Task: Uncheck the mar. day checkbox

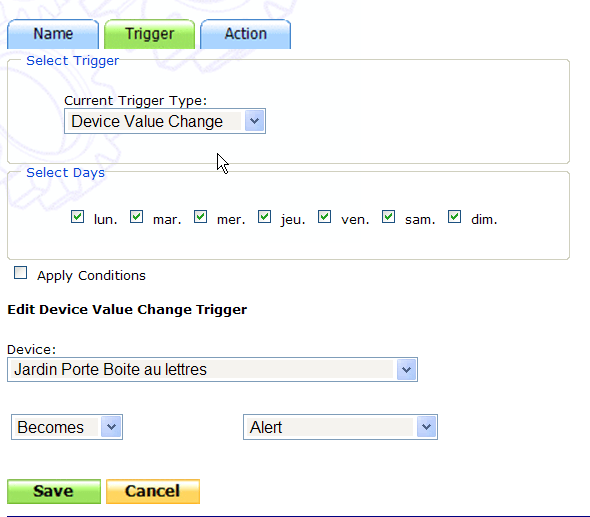Action: click(136, 217)
